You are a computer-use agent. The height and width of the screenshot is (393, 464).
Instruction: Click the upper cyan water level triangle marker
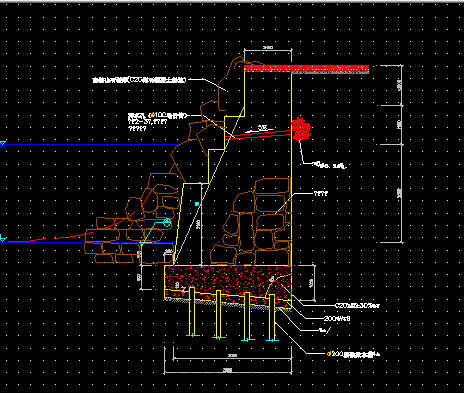pos(3,144)
